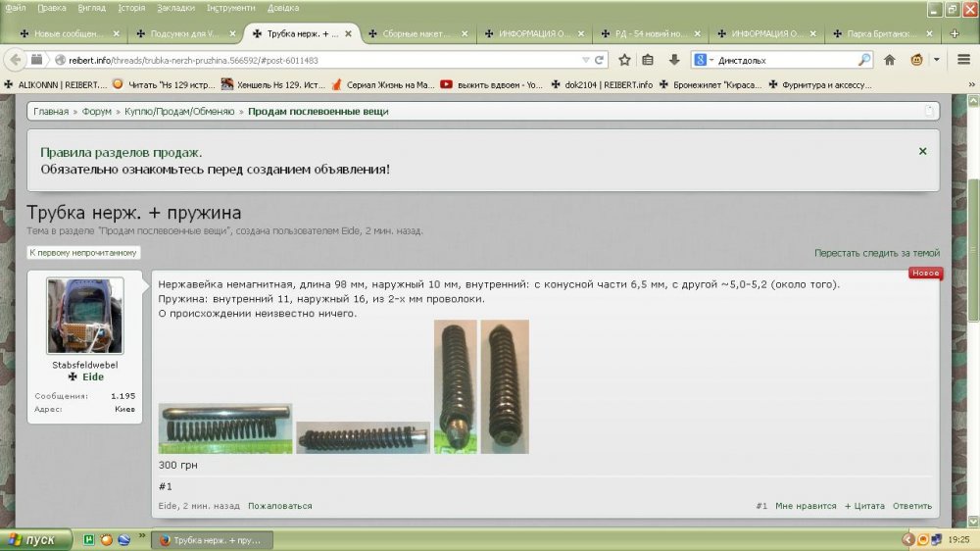The width and height of the screenshot is (980, 551).
Task: Reload the page with the refresh icon
Action: click(599, 60)
